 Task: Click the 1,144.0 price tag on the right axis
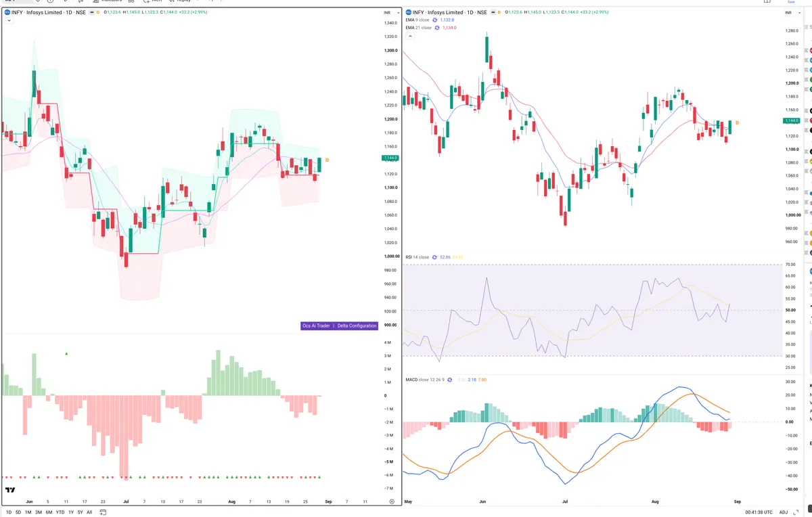(792, 120)
